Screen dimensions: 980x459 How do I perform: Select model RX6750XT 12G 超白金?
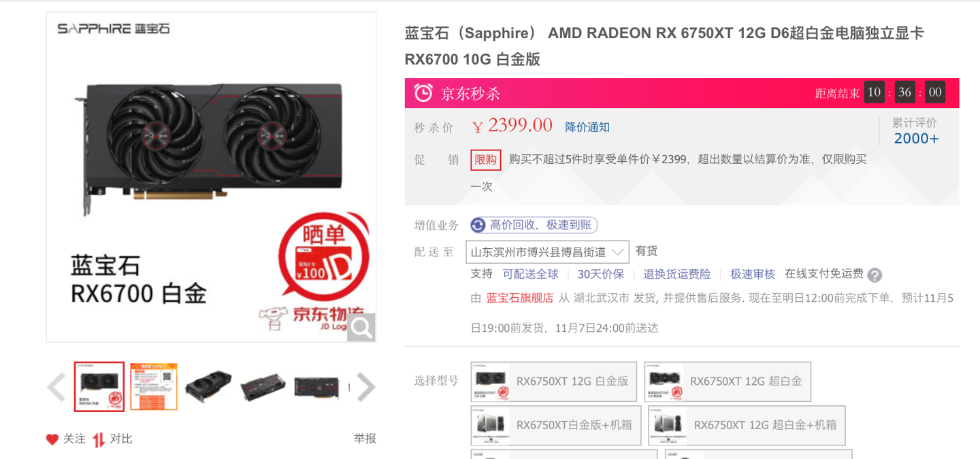(728, 381)
